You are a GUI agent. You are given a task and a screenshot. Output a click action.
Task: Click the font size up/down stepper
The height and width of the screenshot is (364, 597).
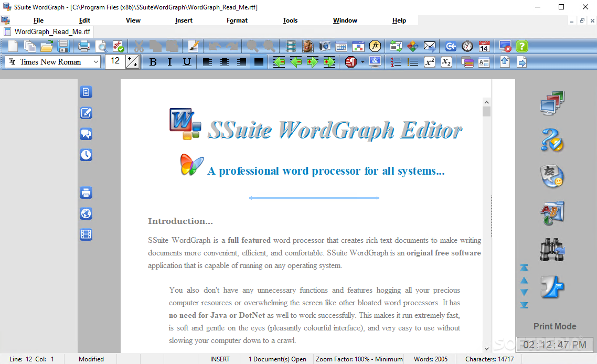point(132,62)
